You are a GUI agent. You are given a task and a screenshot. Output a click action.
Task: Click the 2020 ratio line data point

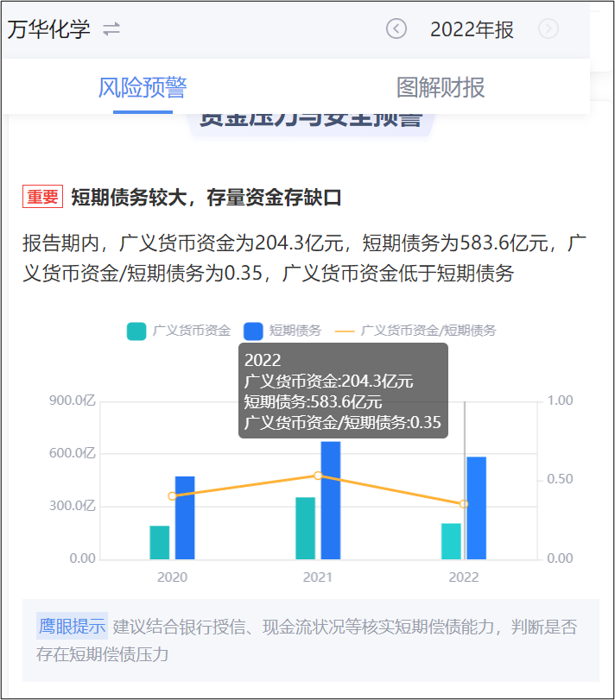pyautogui.click(x=172, y=496)
